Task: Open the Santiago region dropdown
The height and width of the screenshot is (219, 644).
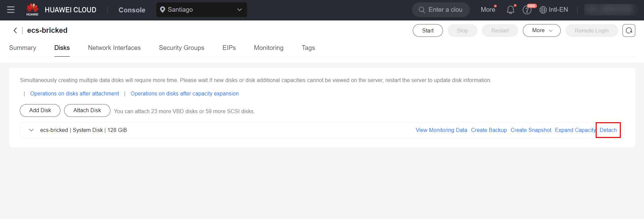Action: (201, 10)
